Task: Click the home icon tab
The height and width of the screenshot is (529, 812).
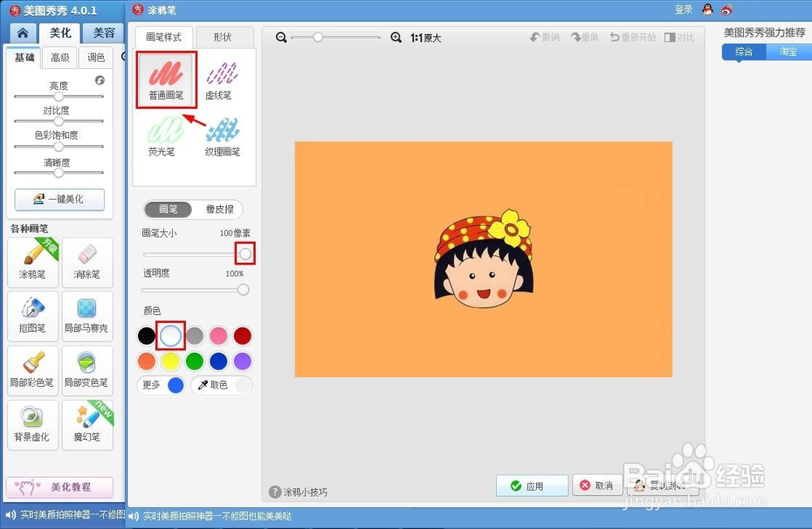Action: 23,33
